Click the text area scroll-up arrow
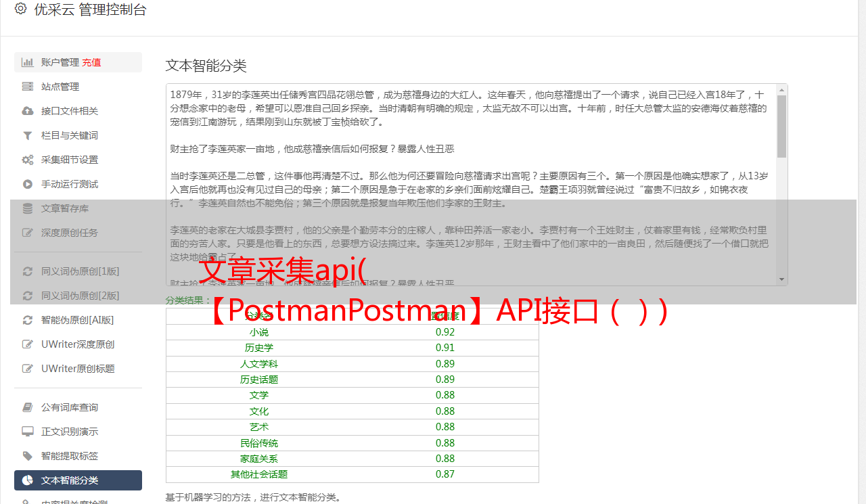 point(782,89)
